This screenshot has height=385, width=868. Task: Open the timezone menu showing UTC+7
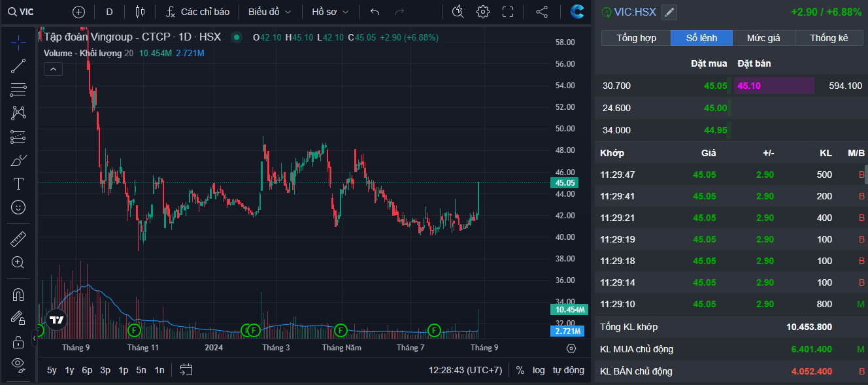click(465, 370)
